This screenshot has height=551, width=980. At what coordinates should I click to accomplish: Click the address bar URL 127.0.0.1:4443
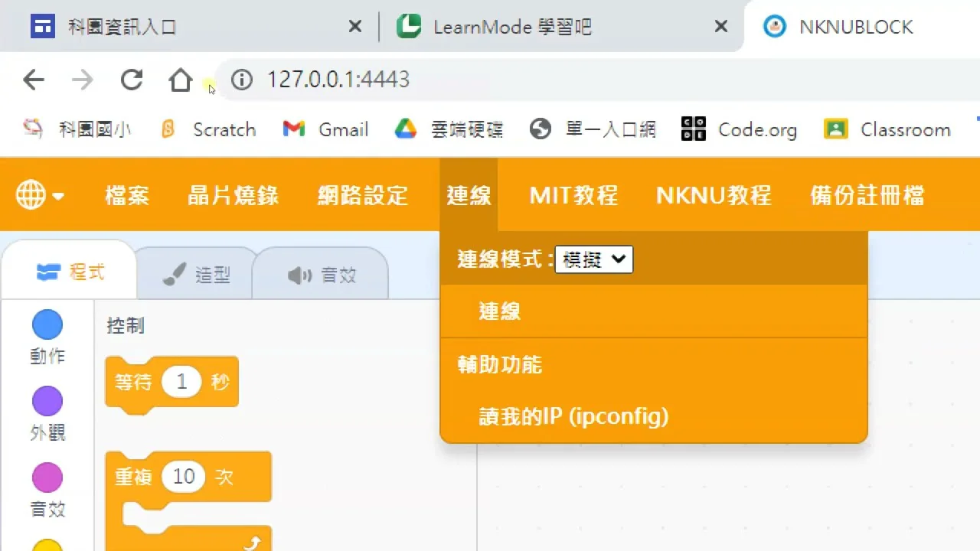[338, 80]
